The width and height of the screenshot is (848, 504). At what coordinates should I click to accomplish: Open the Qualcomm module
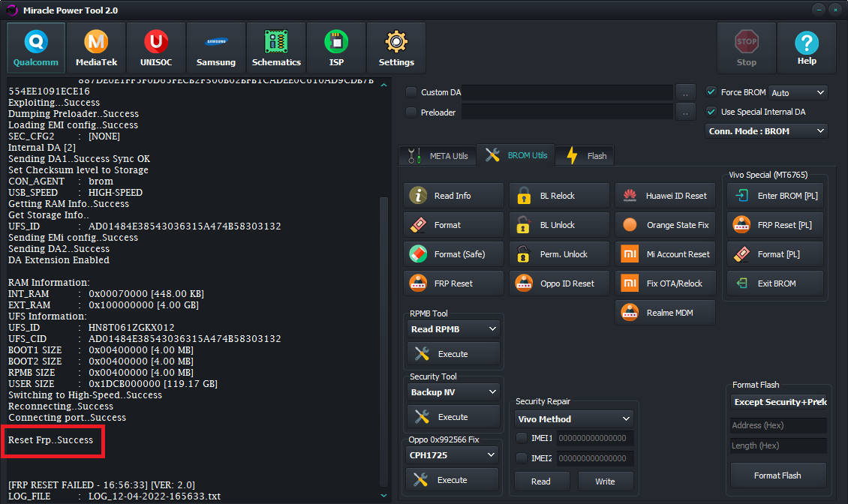pos(36,48)
